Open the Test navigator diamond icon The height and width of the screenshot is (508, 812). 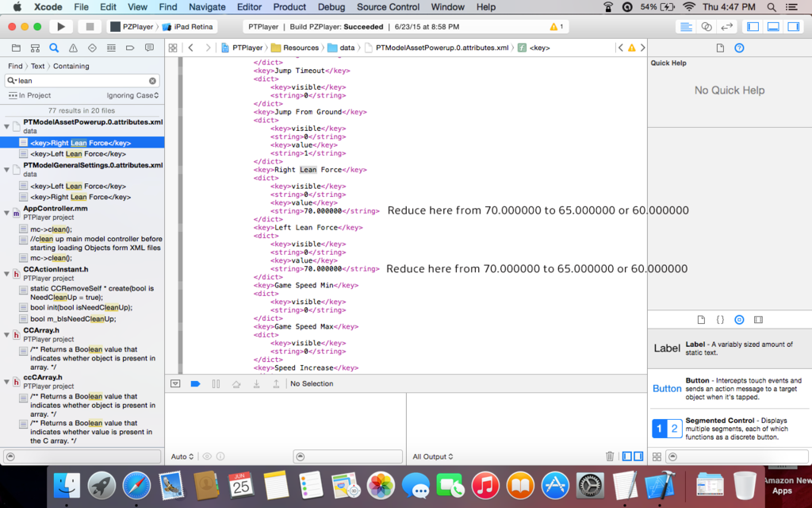point(92,48)
